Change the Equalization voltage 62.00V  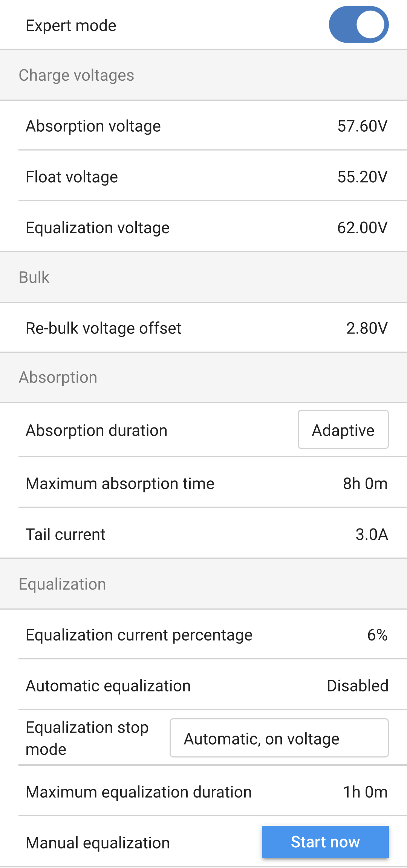[x=362, y=228]
